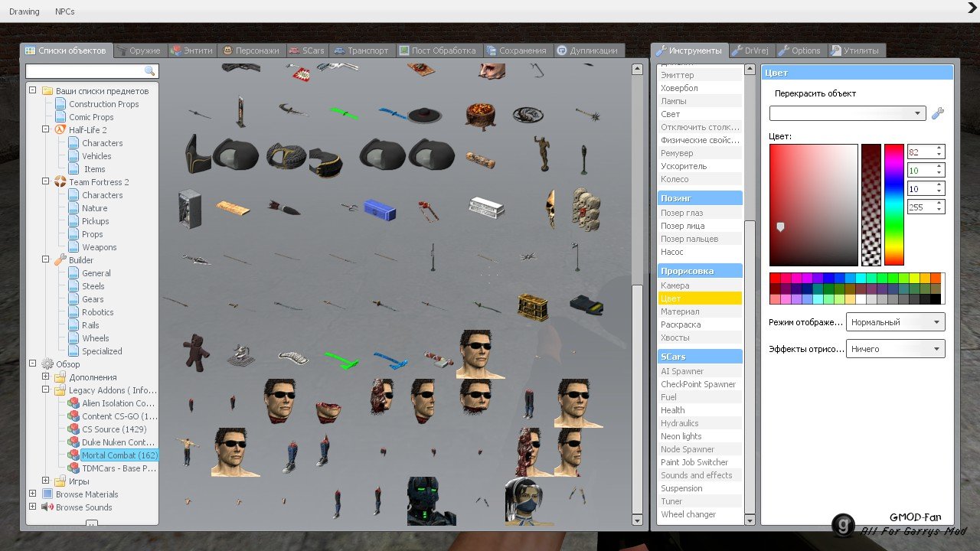Click the rainbow hue slider bar
Image resolution: width=980 pixels, height=551 pixels.
(x=894, y=204)
